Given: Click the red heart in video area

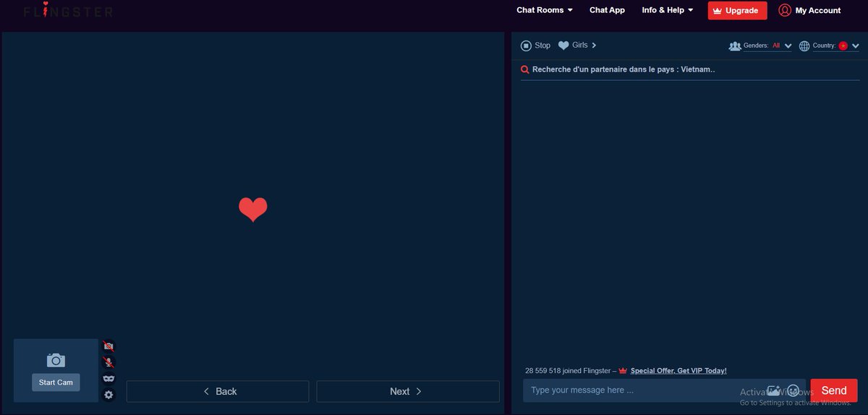Looking at the screenshot, I should tap(253, 210).
